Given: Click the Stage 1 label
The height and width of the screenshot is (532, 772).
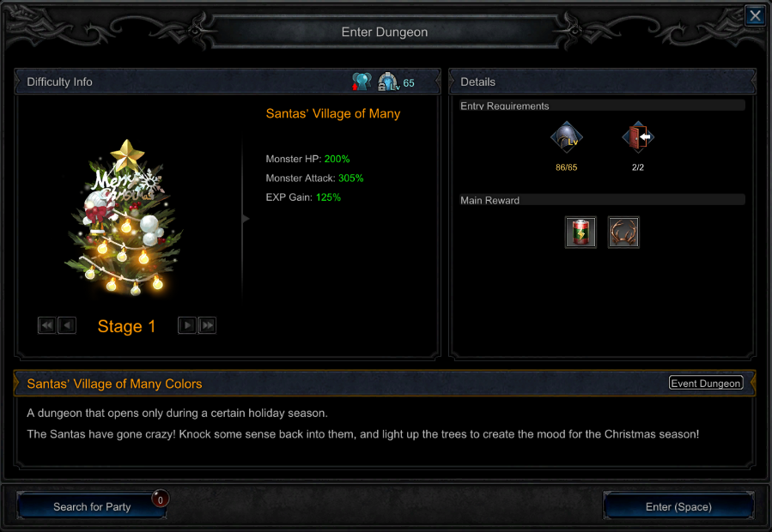Looking at the screenshot, I should [x=126, y=326].
